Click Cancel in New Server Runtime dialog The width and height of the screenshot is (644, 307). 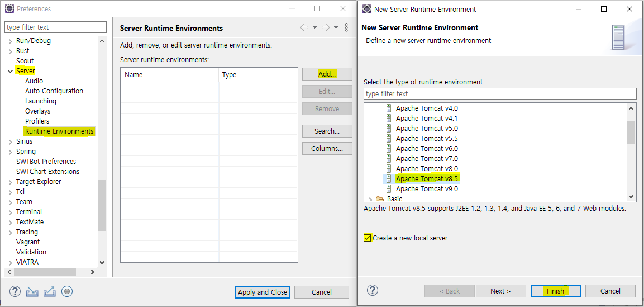coord(610,291)
